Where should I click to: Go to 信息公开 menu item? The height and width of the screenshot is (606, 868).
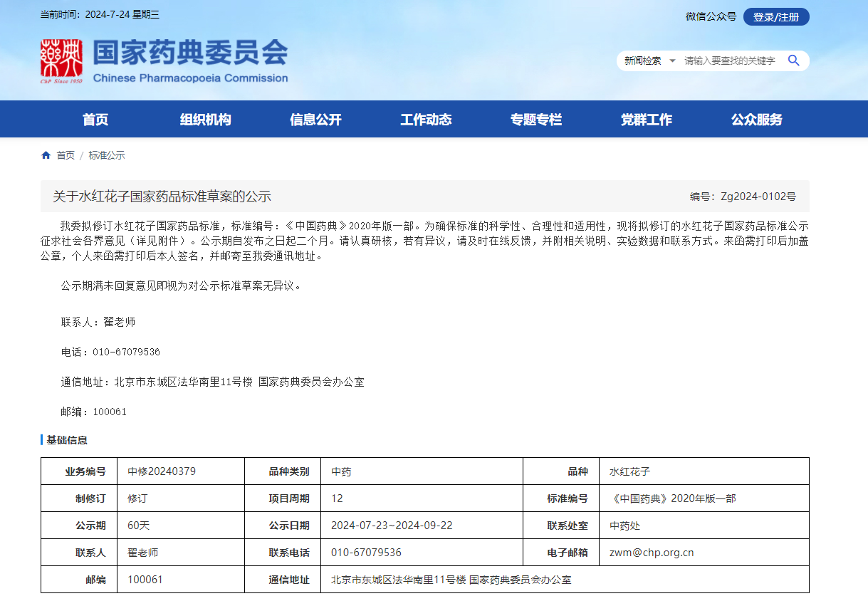pos(315,120)
